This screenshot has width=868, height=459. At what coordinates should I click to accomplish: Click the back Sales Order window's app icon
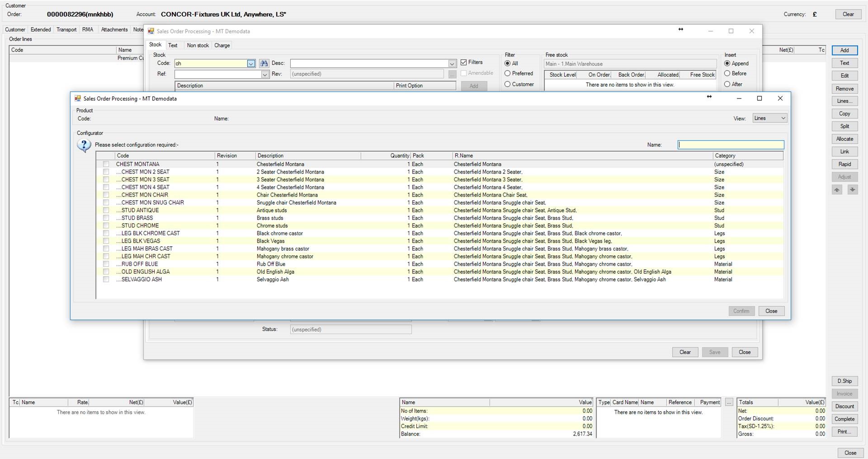pos(151,31)
